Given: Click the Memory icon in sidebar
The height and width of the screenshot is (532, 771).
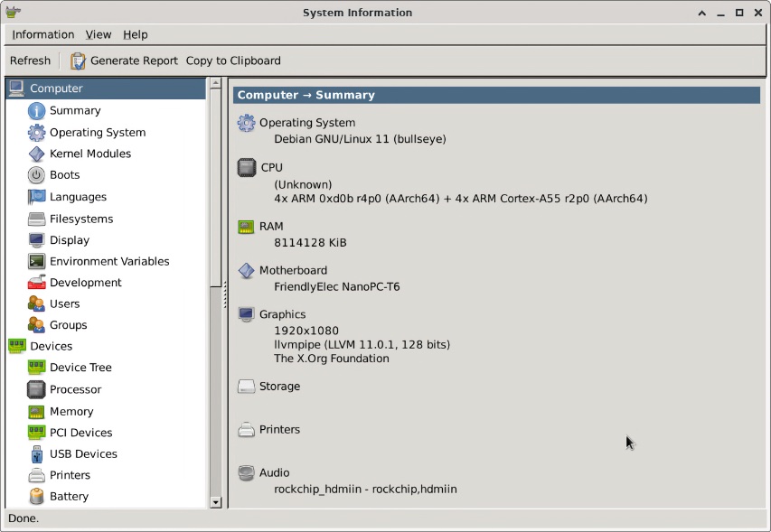Looking at the screenshot, I should point(36,411).
